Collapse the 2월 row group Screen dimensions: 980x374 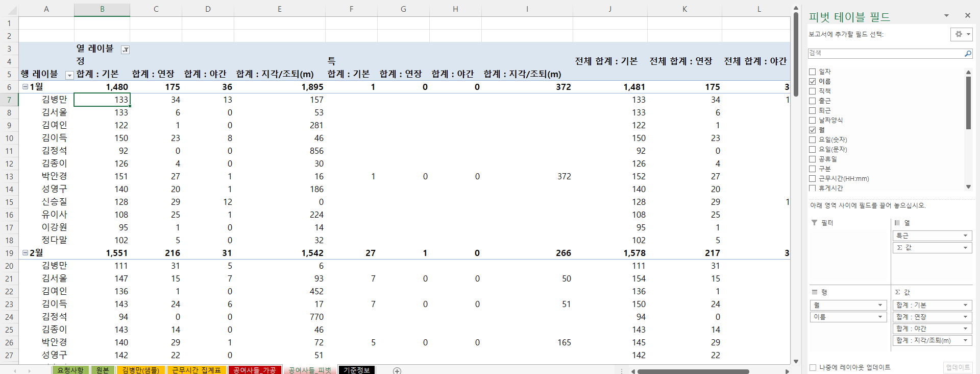25,253
